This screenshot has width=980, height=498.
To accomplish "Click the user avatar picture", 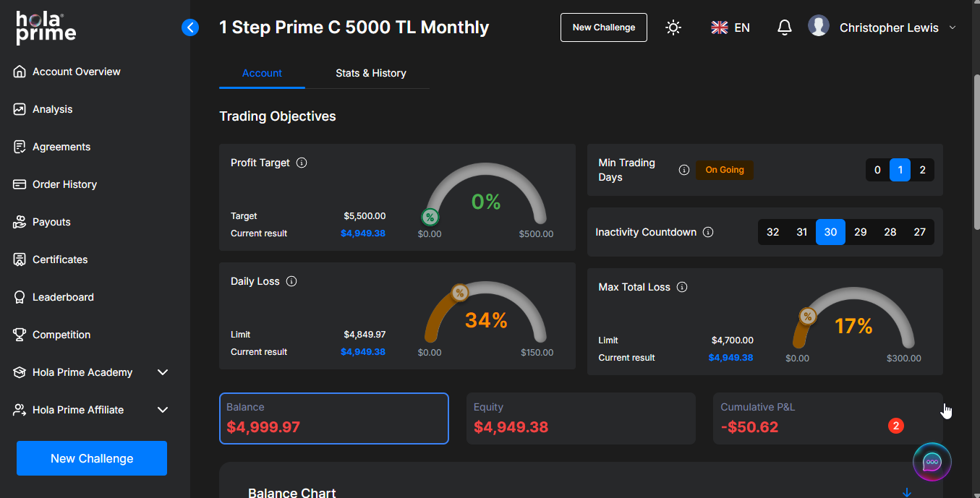I will [x=819, y=26].
